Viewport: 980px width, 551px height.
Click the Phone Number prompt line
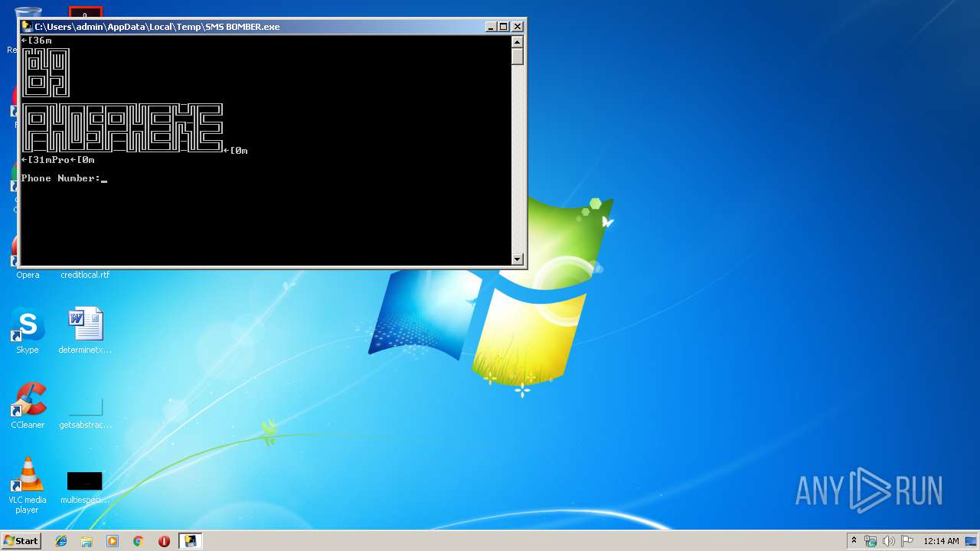[64, 178]
